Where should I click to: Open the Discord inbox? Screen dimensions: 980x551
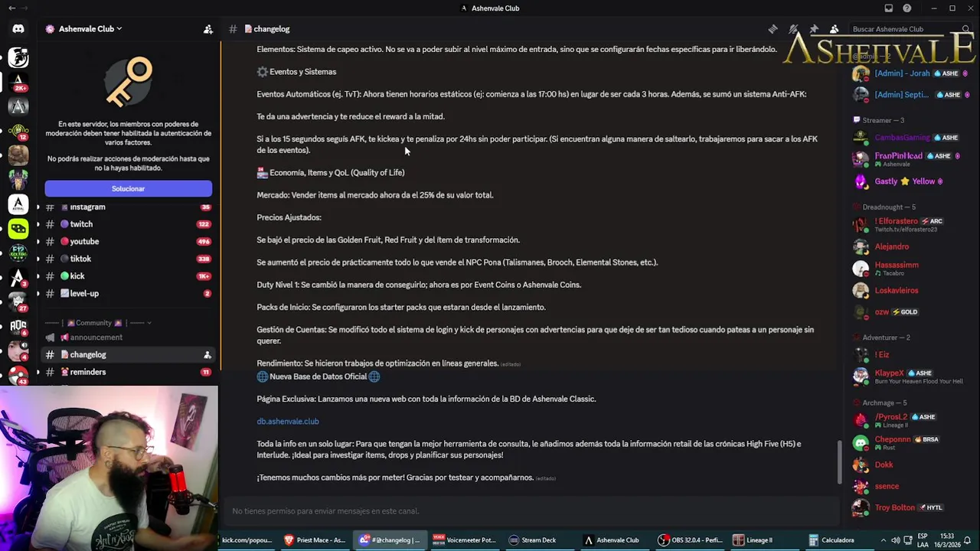[x=888, y=8]
